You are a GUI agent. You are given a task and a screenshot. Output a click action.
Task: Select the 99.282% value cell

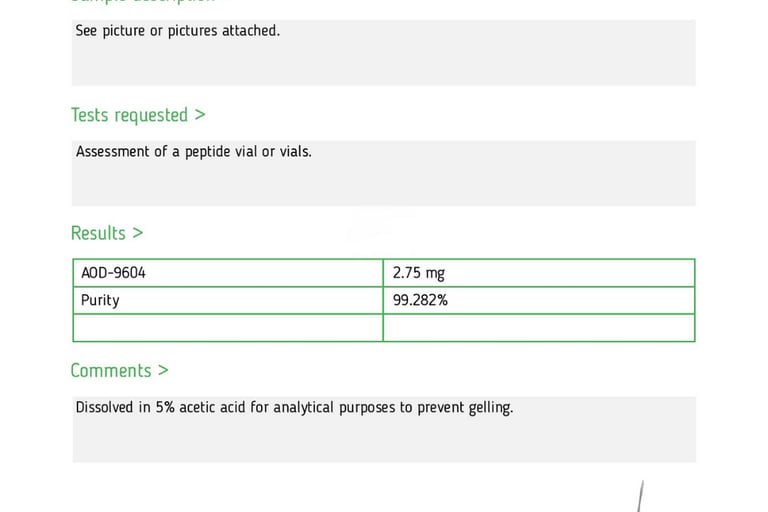538,300
